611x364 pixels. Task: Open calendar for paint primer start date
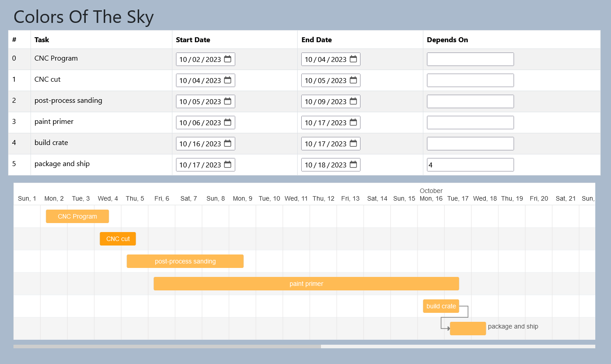tap(228, 123)
